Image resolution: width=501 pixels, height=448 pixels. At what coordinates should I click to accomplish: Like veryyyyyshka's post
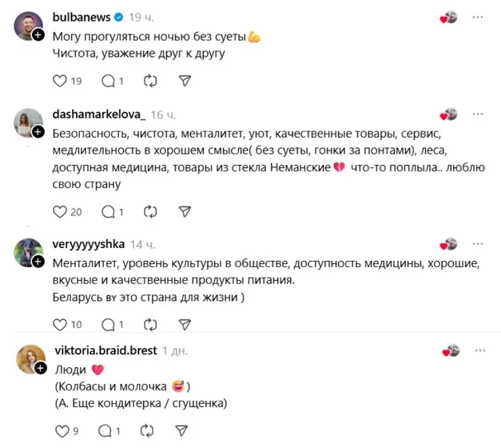pos(60,324)
